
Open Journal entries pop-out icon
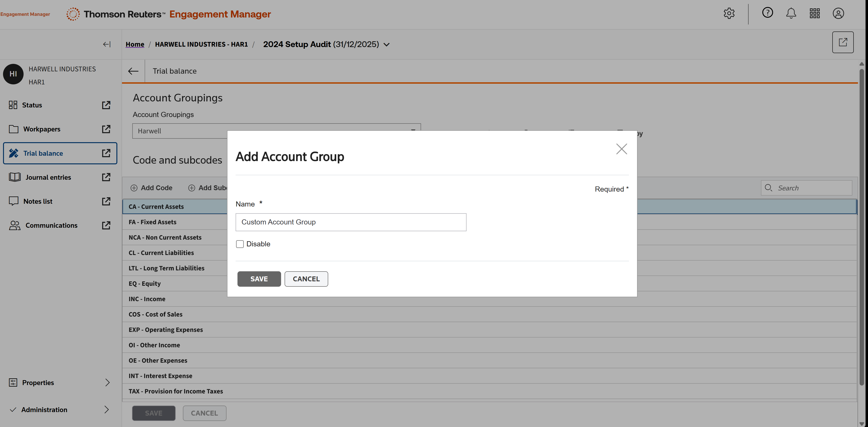click(x=106, y=177)
